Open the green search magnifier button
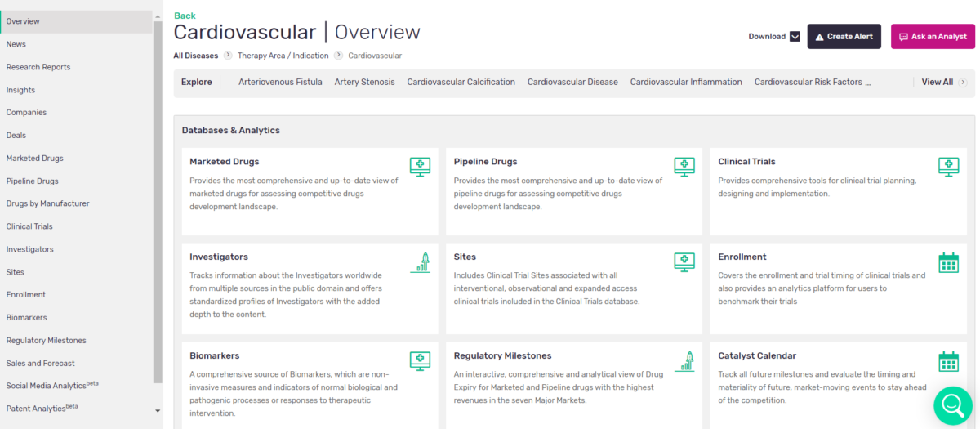Viewport: 980px width, 429px height. click(953, 404)
